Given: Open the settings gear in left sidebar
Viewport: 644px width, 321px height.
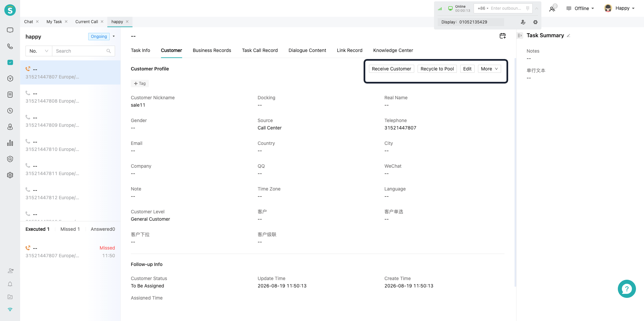Looking at the screenshot, I should tap(10, 175).
